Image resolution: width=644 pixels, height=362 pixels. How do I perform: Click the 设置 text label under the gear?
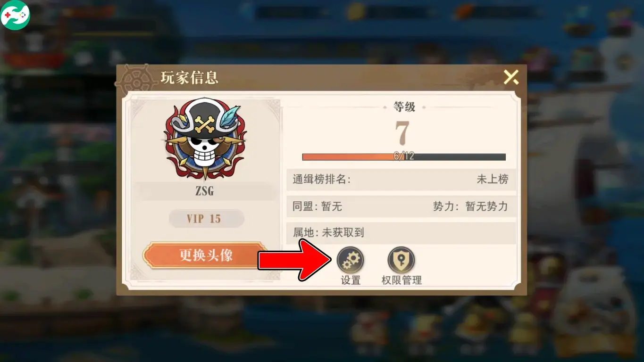[x=351, y=280]
